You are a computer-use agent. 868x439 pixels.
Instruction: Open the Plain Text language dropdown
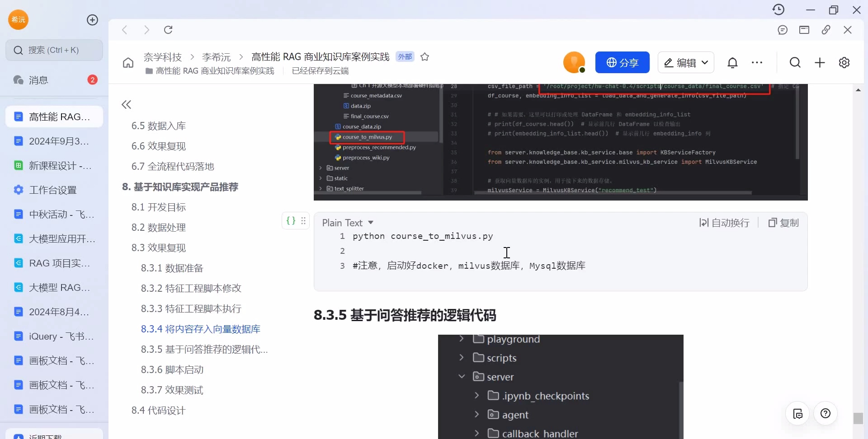[347, 223]
